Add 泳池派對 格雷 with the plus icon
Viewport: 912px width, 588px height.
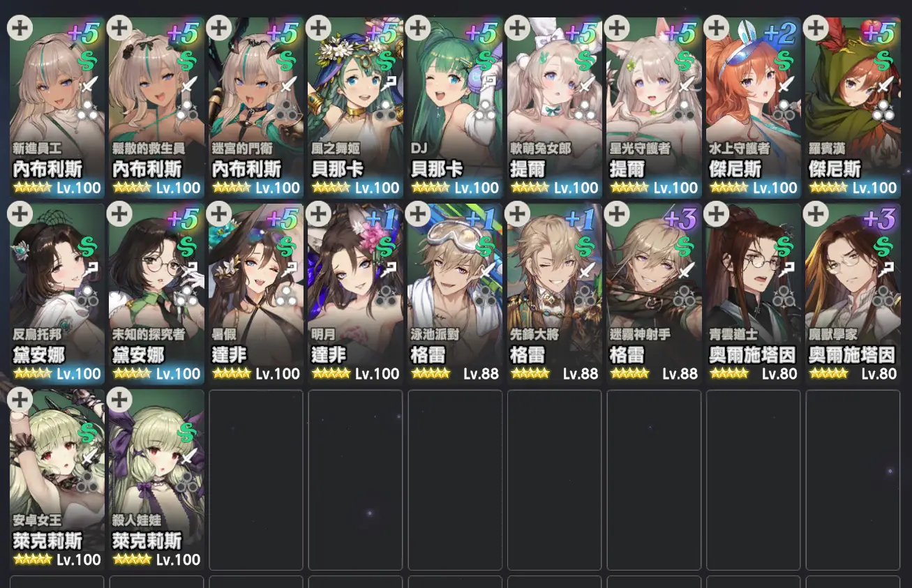[417, 214]
